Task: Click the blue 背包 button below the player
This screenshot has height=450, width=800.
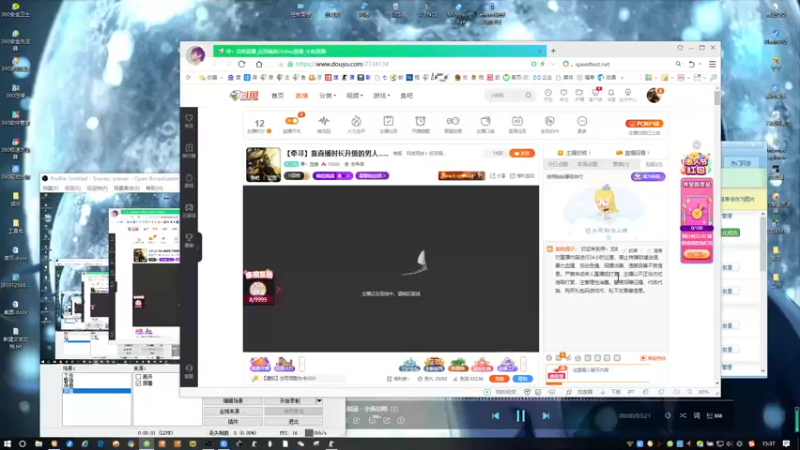Action: click(x=522, y=379)
